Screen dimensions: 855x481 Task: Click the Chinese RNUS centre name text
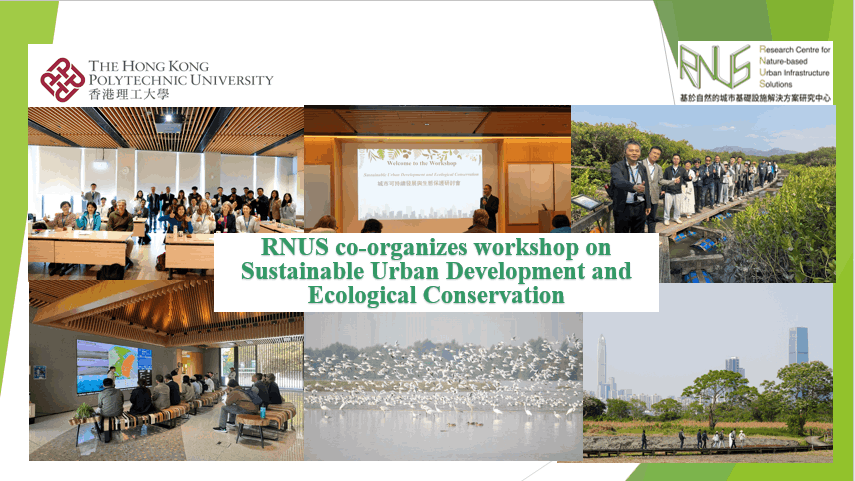pyautogui.click(x=755, y=98)
